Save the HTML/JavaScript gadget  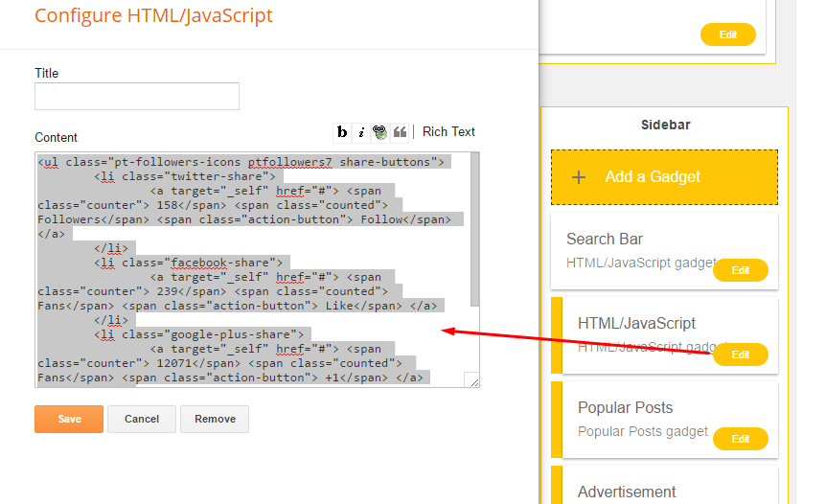(x=69, y=420)
